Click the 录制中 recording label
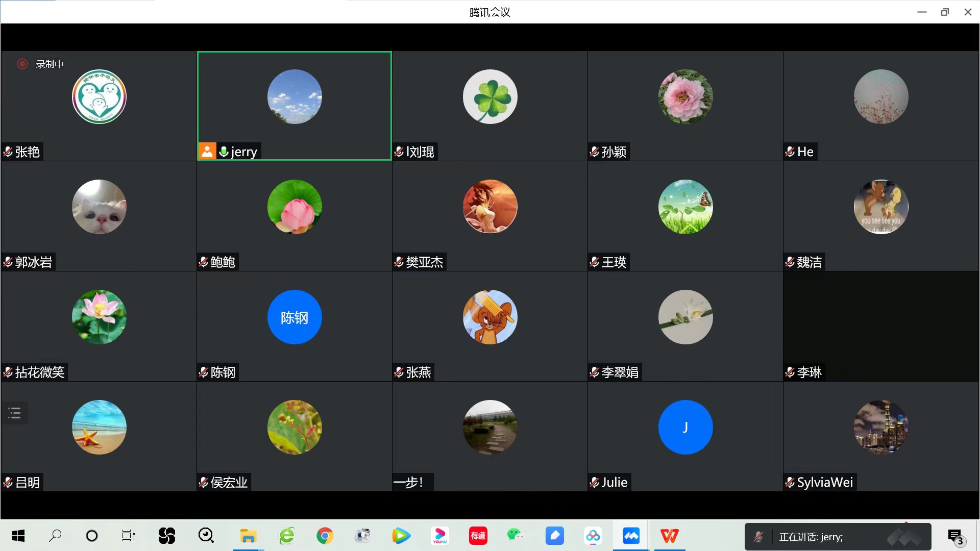Image resolution: width=980 pixels, height=551 pixels. (x=50, y=64)
